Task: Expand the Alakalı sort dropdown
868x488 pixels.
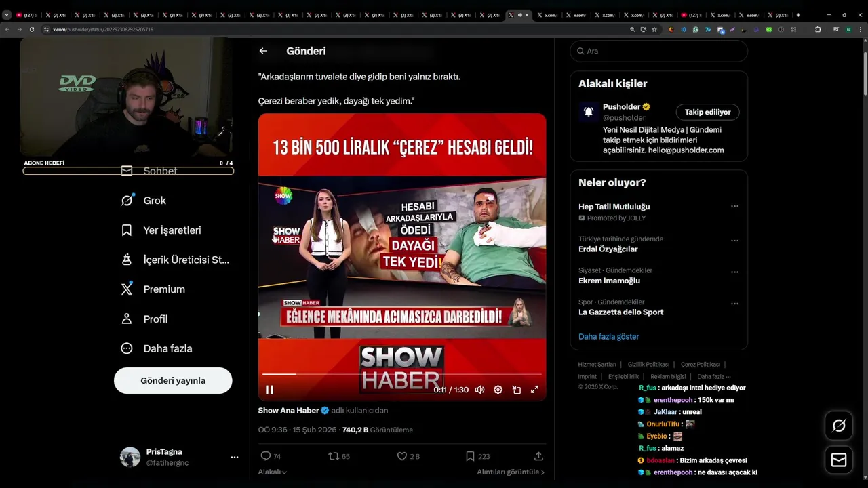Action: tap(273, 472)
